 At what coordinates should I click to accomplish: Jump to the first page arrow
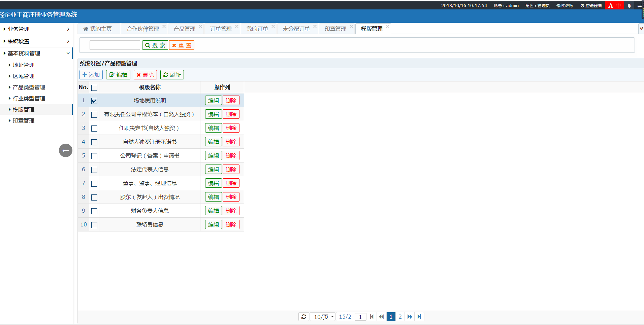click(372, 317)
